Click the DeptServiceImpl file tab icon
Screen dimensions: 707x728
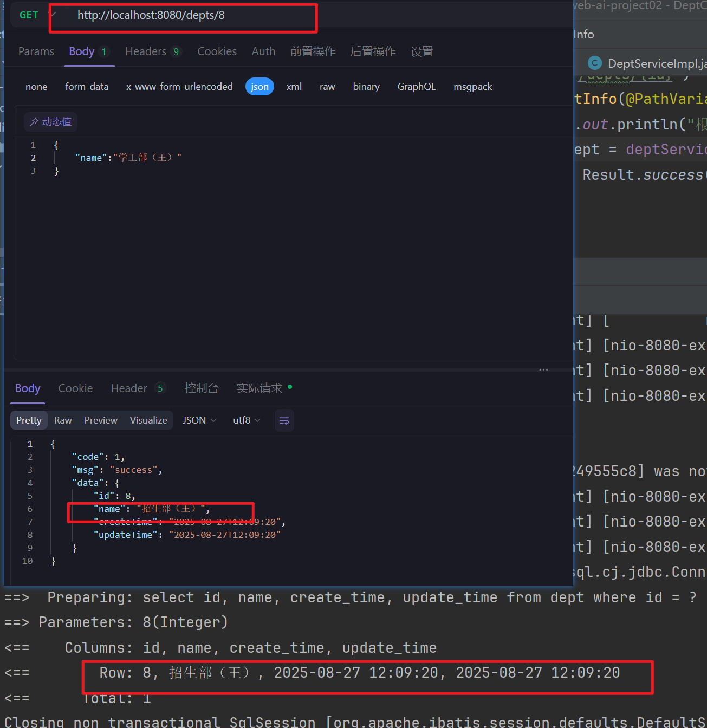pyautogui.click(x=595, y=63)
